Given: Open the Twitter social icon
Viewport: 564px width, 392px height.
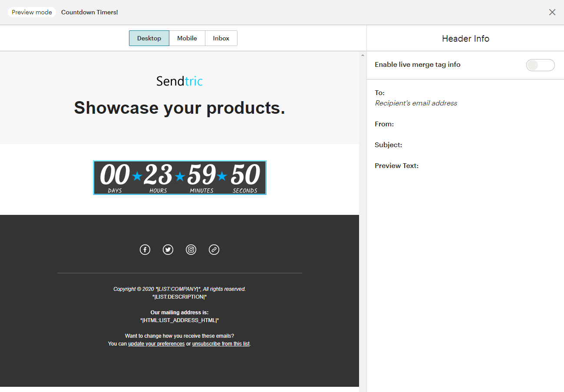Looking at the screenshot, I should coord(168,250).
